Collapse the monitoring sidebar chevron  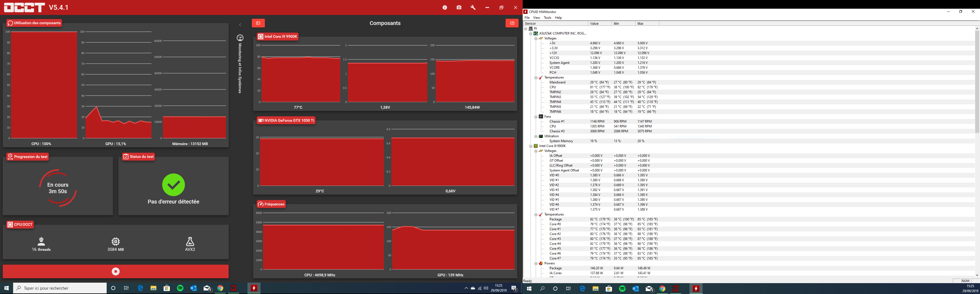[240, 25]
